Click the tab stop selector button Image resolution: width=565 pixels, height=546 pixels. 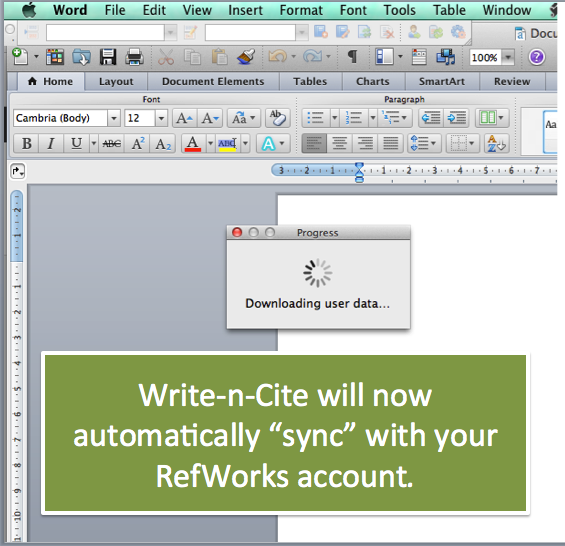pos(18,171)
